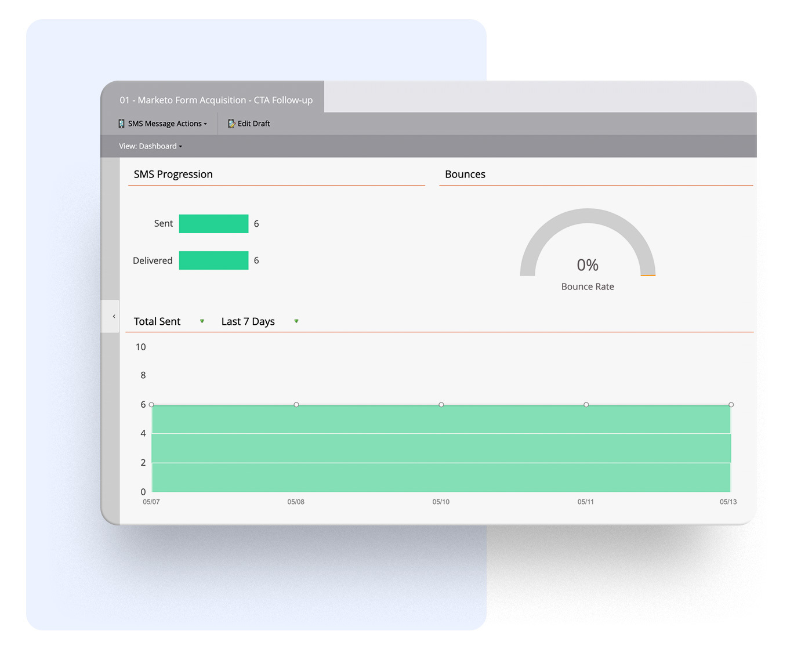
Task: Select the Marketo Form Acquisition CTA Follow-up tab
Action: pos(216,100)
